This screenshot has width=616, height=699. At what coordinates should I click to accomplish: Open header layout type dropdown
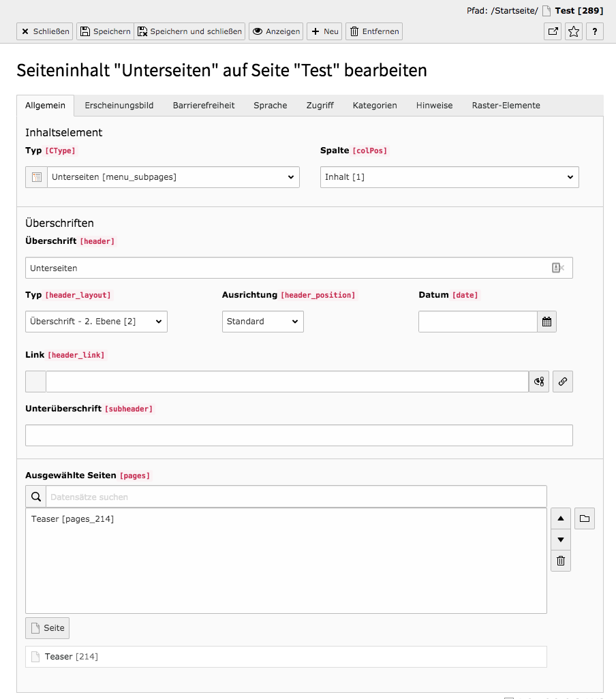[x=96, y=322]
